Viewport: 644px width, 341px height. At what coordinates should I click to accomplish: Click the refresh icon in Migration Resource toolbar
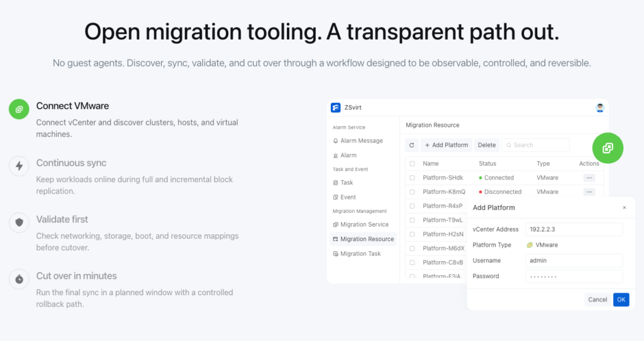pyautogui.click(x=411, y=145)
